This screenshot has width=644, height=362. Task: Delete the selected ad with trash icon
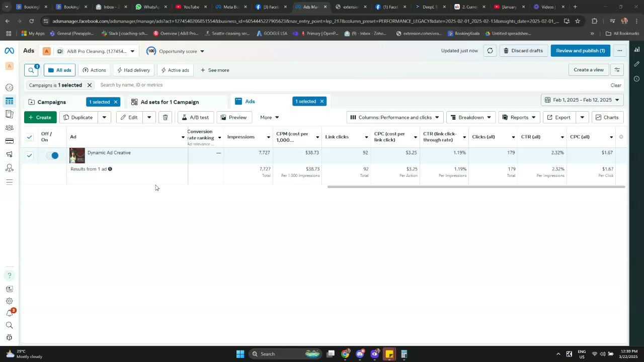click(165, 117)
